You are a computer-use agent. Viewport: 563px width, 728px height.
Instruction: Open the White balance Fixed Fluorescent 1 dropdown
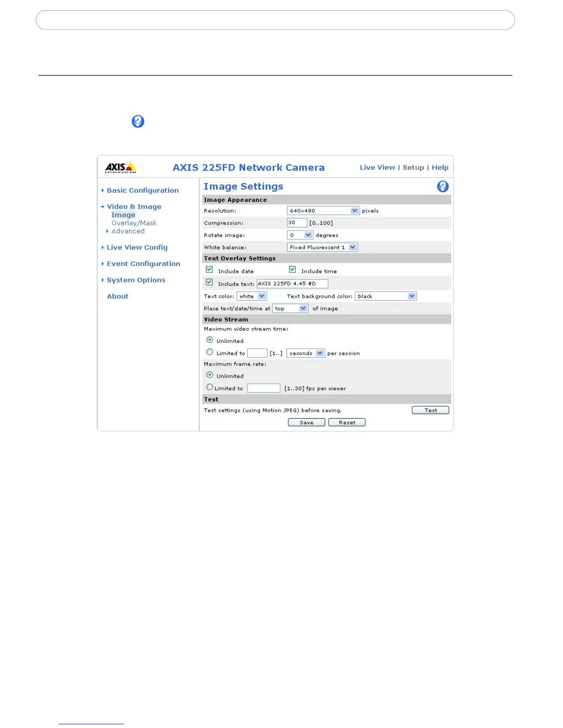(322, 247)
